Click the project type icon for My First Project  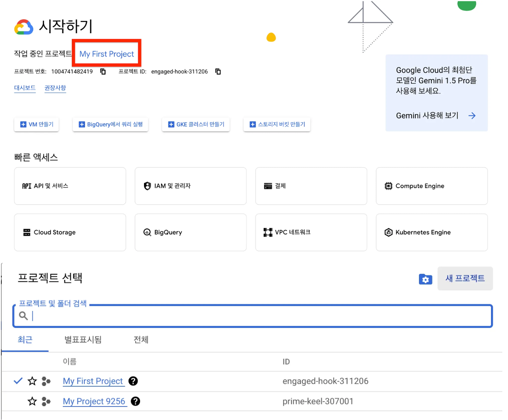[x=46, y=381]
